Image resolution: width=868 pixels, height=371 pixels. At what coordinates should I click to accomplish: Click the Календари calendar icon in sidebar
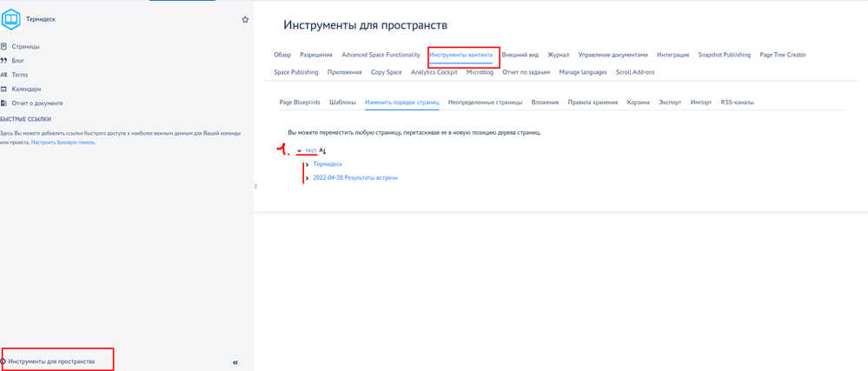coord(3,89)
